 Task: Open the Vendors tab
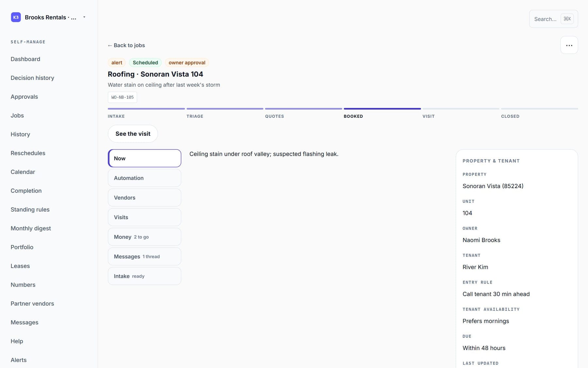point(144,198)
